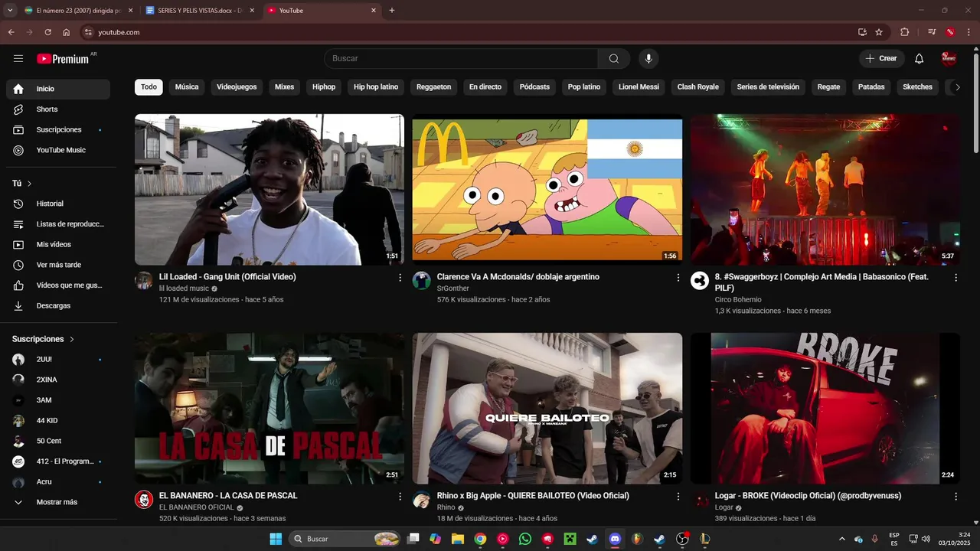Play La Casa de Pascal thumbnail
980x551 pixels.
(x=269, y=409)
